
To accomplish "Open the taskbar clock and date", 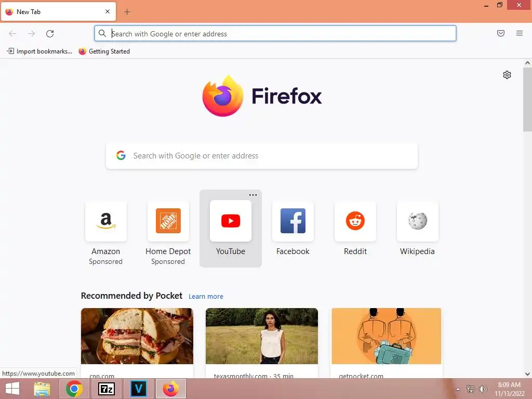I will (509, 389).
